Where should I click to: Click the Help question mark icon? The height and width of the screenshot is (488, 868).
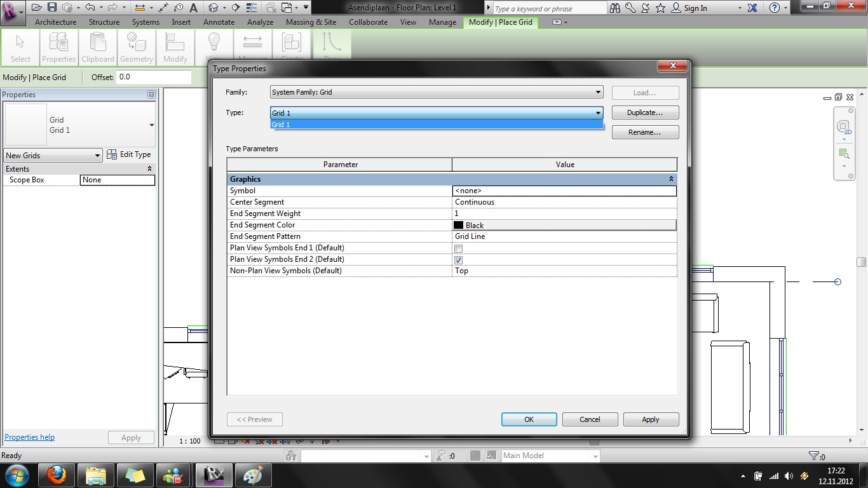(775, 8)
